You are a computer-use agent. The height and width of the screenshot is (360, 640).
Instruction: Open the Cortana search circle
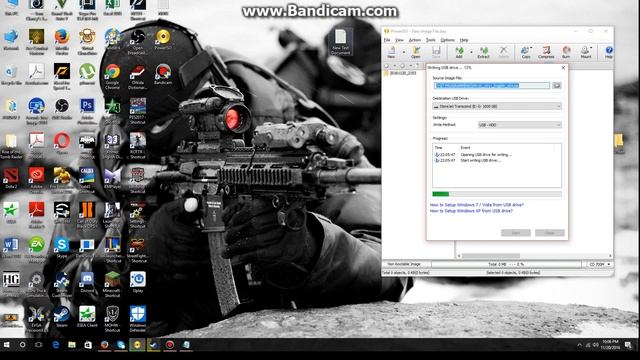[x=22, y=345]
